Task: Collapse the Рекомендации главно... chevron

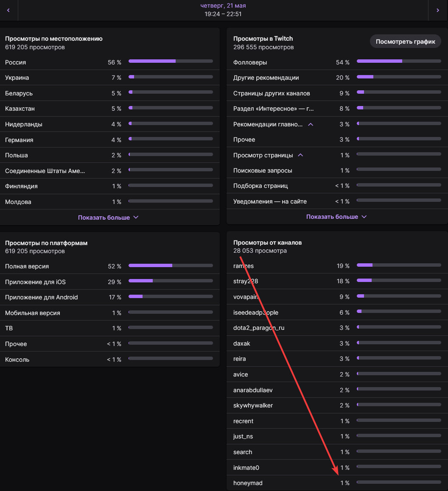Action: click(x=311, y=124)
